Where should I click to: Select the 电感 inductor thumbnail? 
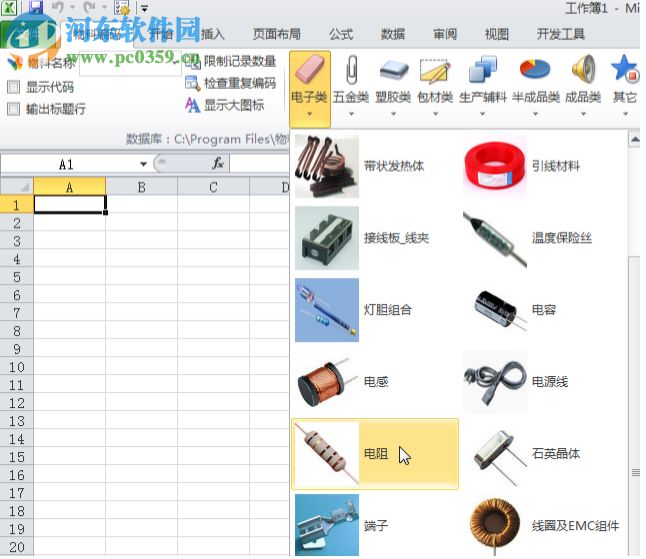[327, 382]
